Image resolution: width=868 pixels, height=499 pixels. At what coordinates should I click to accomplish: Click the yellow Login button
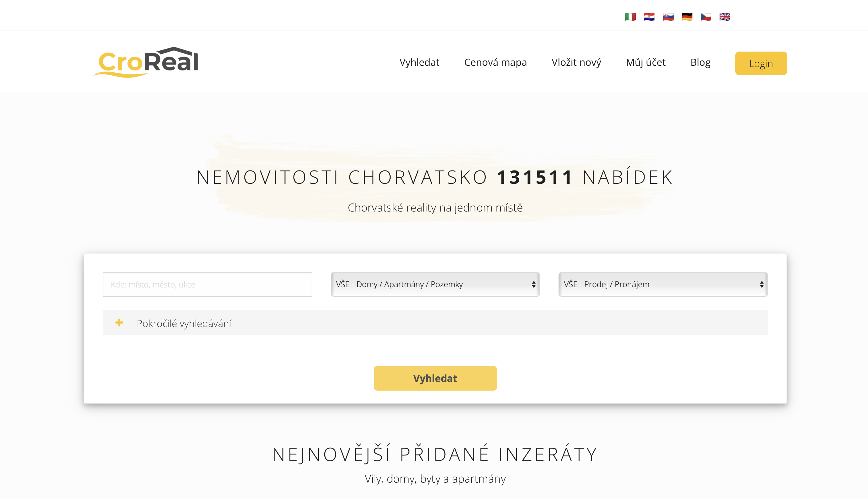coord(761,63)
